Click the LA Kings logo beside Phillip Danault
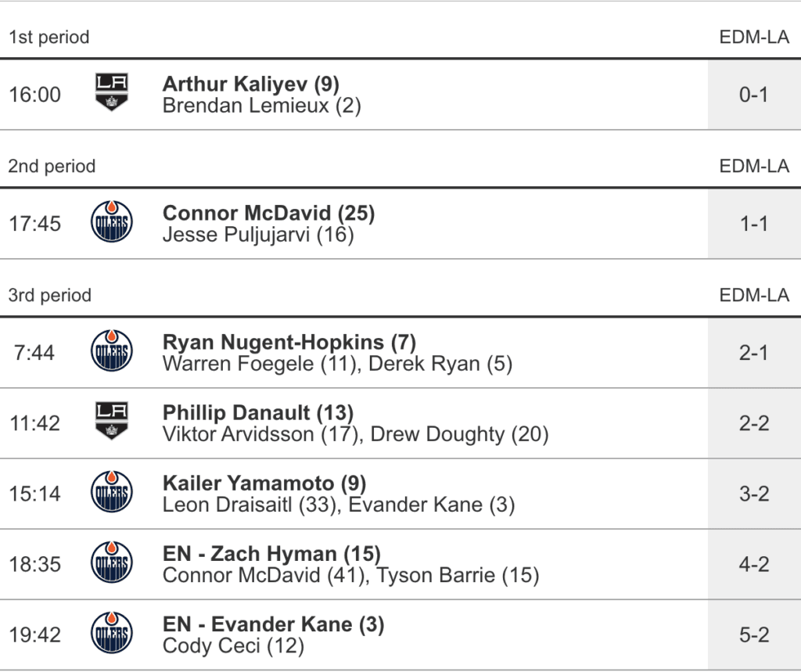 point(112,422)
